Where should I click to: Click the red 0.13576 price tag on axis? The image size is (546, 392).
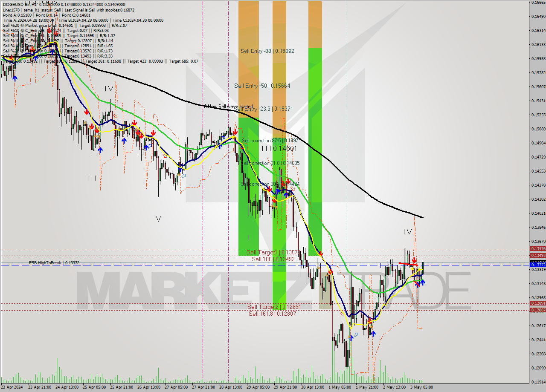click(537, 249)
